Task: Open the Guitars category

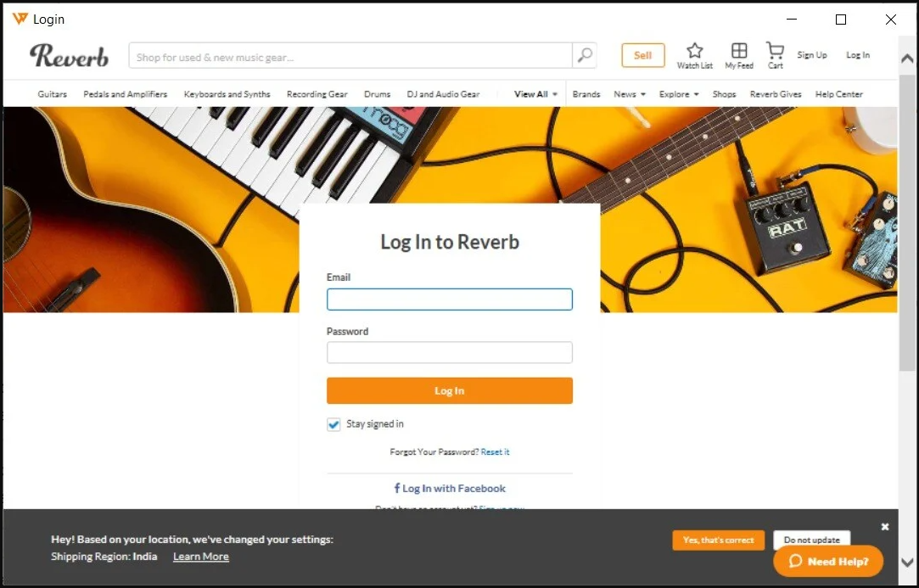Action: pyautogui.click(x=52, y=94)
